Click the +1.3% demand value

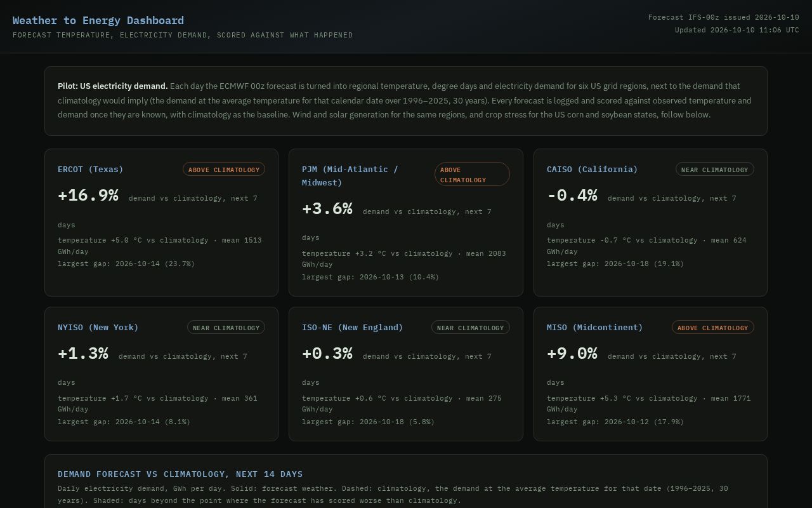tap(83, 353)
